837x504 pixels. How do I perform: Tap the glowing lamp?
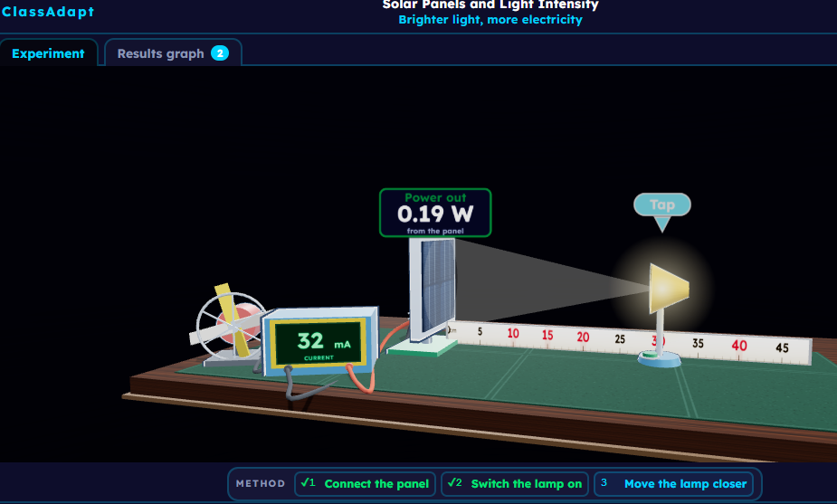tap(669, 289)
